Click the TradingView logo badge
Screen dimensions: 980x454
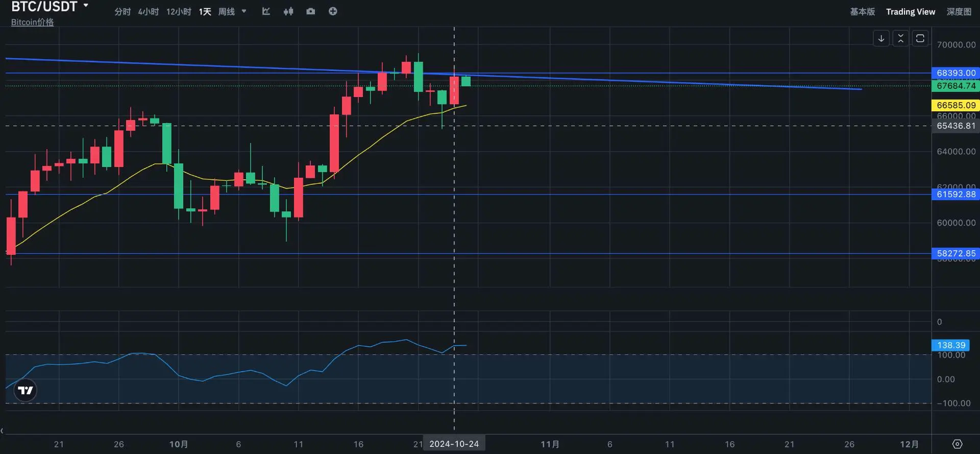[26, 391]
